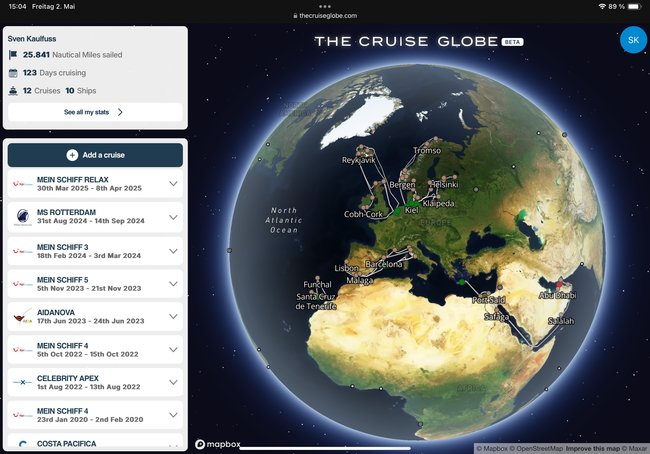
Task: Expand the Mein Schiff Relax cruise
Action: click(173, 184)
